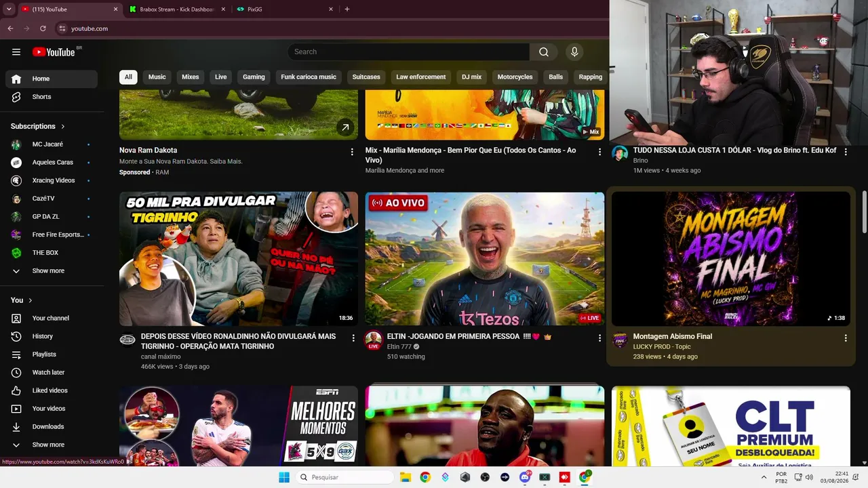Open Playlists from the sidebar

52,354
